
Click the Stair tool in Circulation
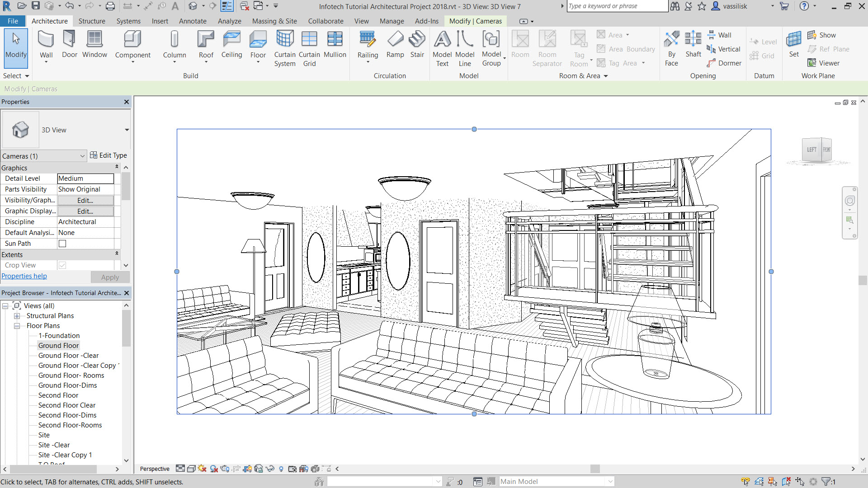(x=417, y=45)
